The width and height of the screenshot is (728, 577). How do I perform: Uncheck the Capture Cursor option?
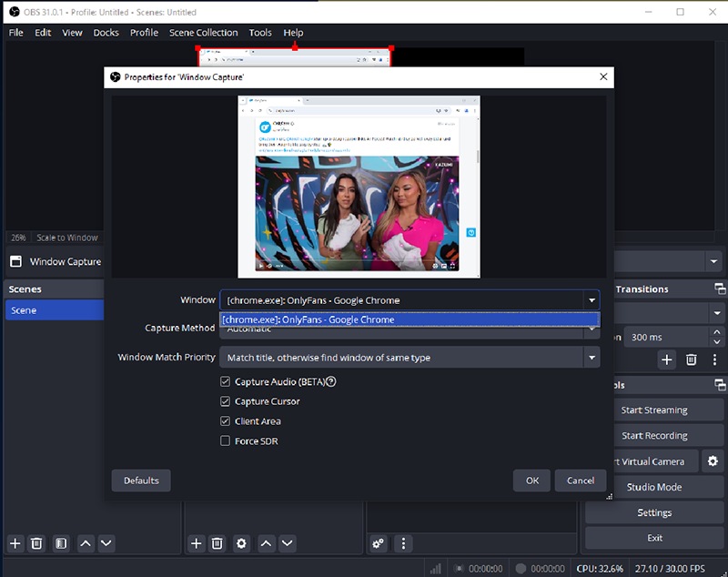(x=226, y=401)
